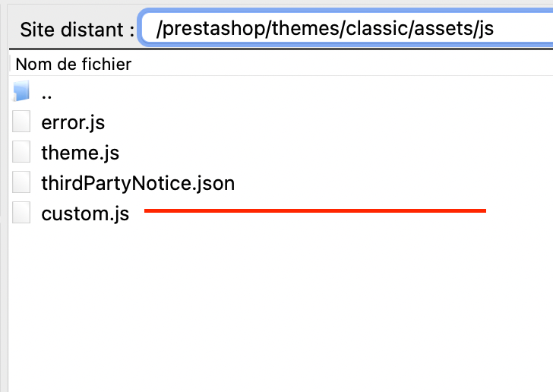553x392 pixels.
Task: Click empty header area right of 'Nom de fichier'
Action: 342,65
